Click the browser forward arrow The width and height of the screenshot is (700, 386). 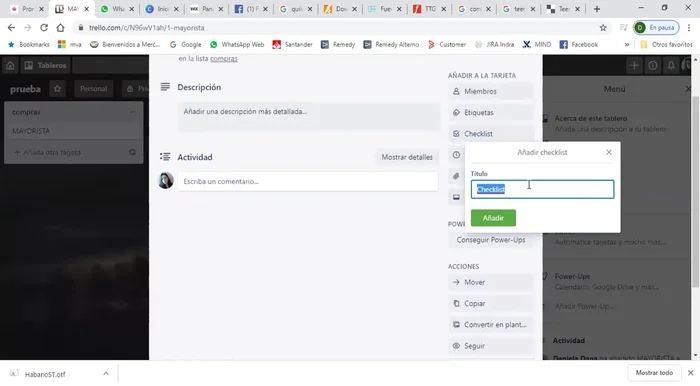coord(27,28)
